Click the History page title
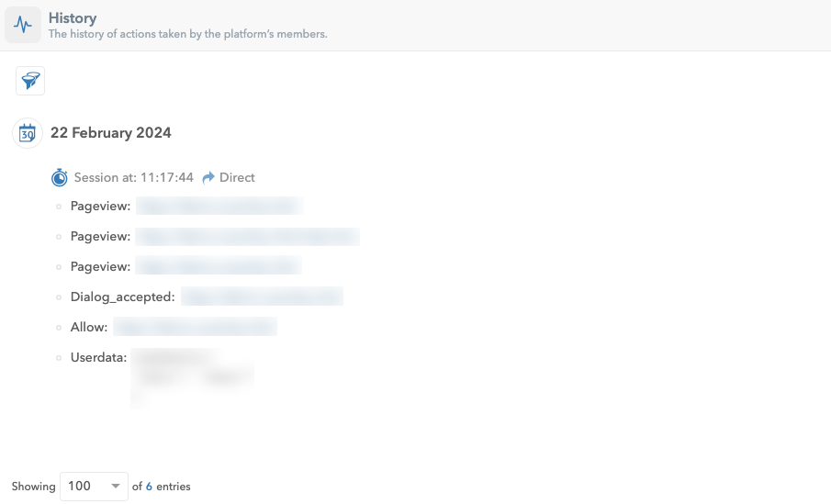 [73, 18]
